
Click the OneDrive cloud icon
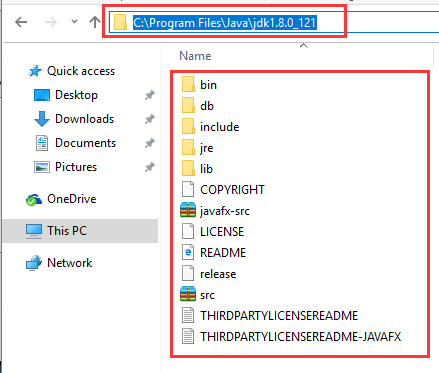point(34,200)
